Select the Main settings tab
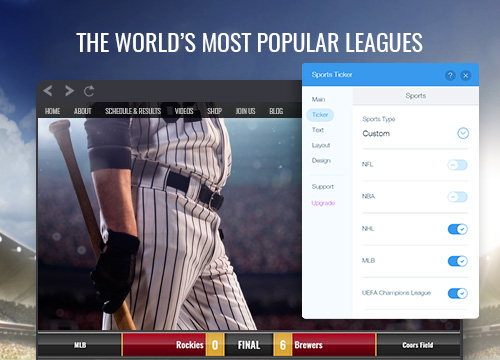This screenshot has width=500, height=360. (x=318, y=99)
